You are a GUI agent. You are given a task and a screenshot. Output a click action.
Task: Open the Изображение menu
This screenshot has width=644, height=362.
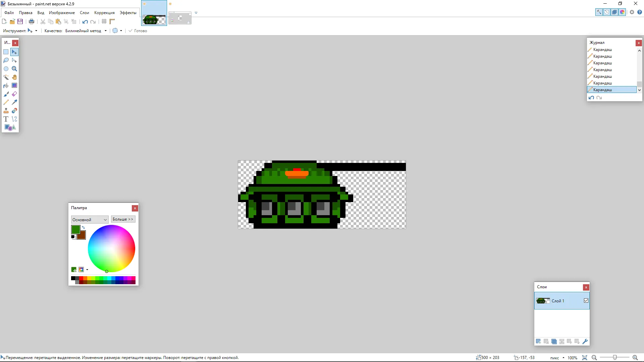62,13
